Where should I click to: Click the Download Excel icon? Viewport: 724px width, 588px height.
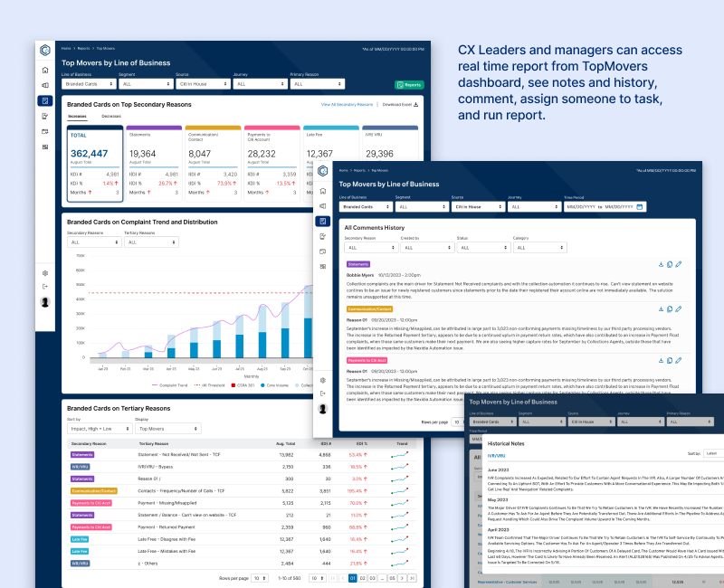coord(415,104)
